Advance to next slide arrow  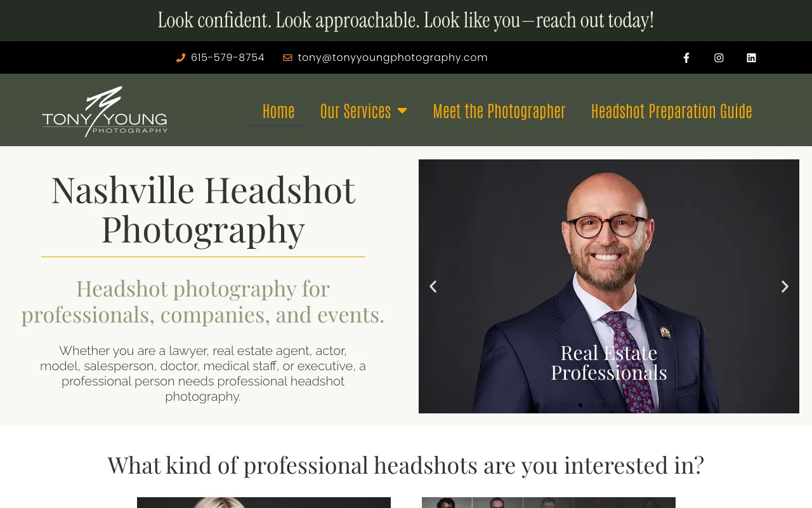pyautogui.click(x=785, y=286)
